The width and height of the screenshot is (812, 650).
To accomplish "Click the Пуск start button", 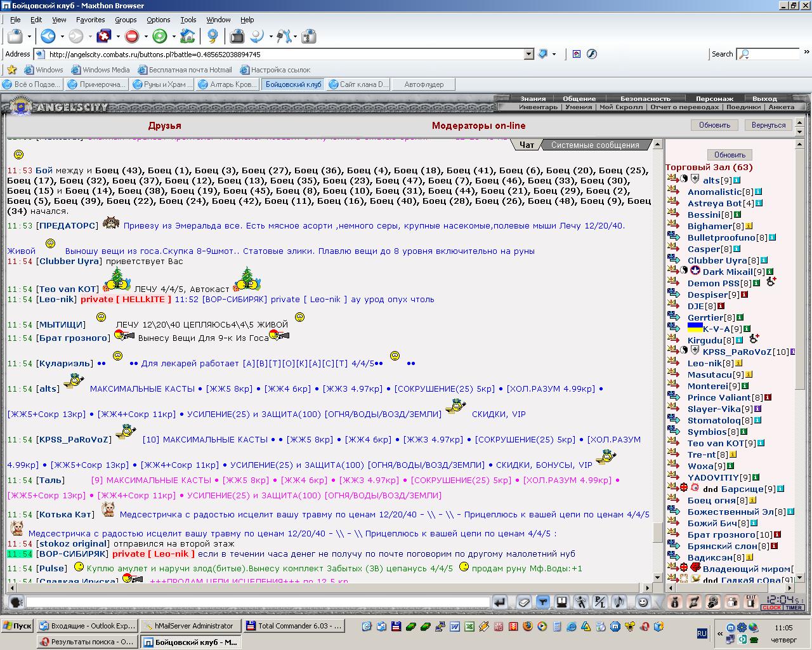I will pyautogui.click(x=17, y=625).
